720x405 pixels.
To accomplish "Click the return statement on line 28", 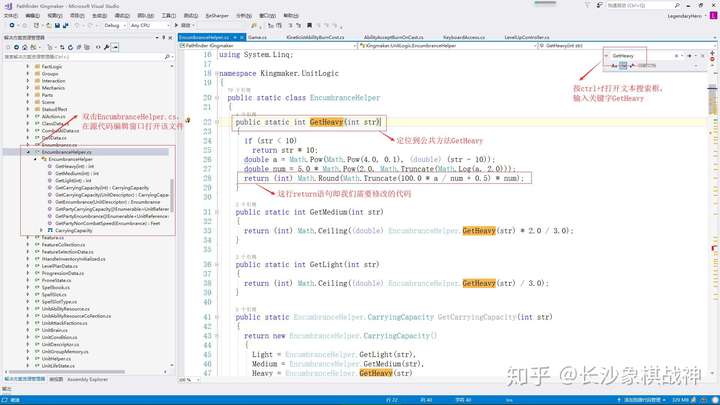I will pos(384,178).
